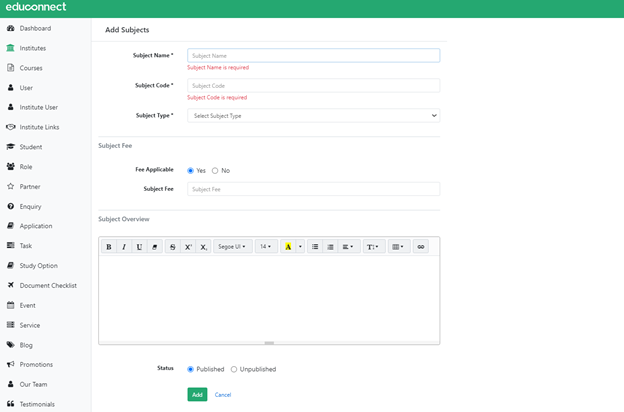
Task: Set Status to Published
Action: point(191,369)
